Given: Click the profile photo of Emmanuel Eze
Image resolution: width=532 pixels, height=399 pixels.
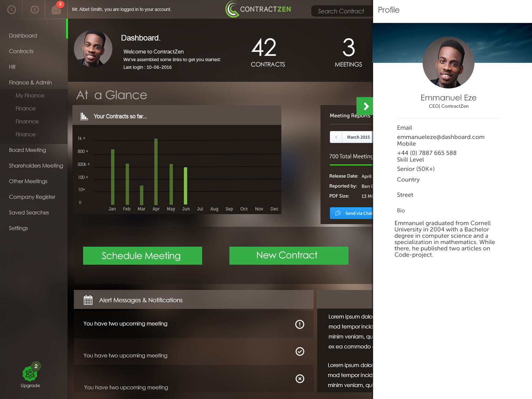Looking at the screenshot, I should click(449, 62).
